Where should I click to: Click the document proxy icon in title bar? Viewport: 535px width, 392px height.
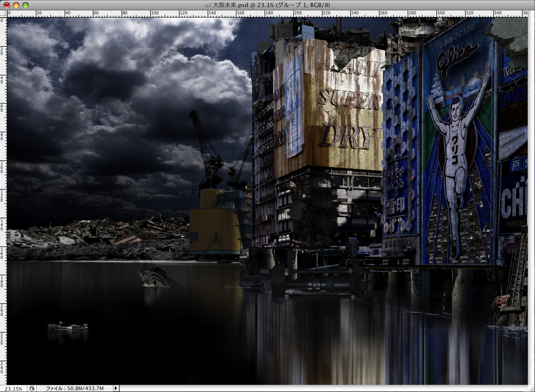pyautogui.click(x=208, y=5)
